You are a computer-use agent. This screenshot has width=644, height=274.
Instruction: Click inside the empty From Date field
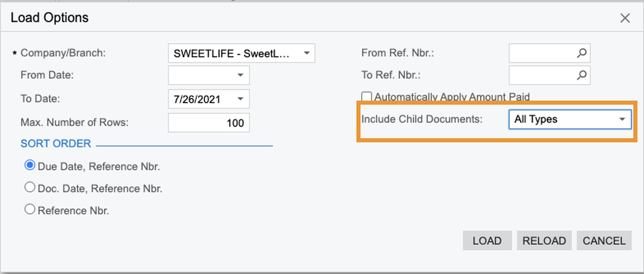coord(201,75)
